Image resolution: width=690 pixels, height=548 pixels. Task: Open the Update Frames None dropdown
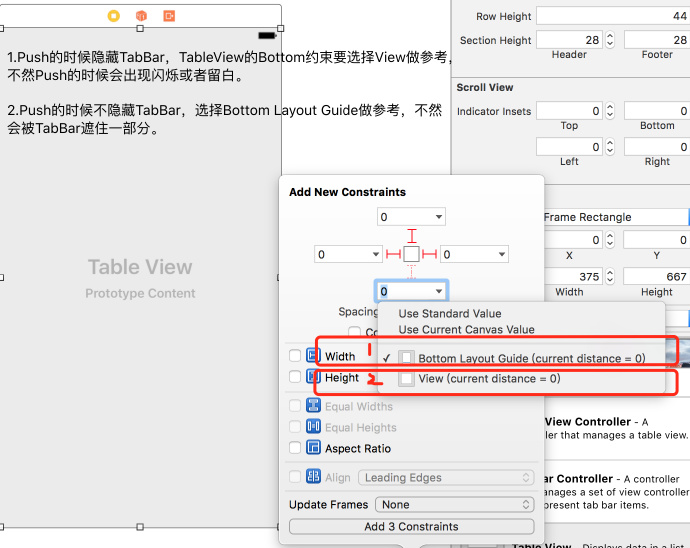pos(455,504)
